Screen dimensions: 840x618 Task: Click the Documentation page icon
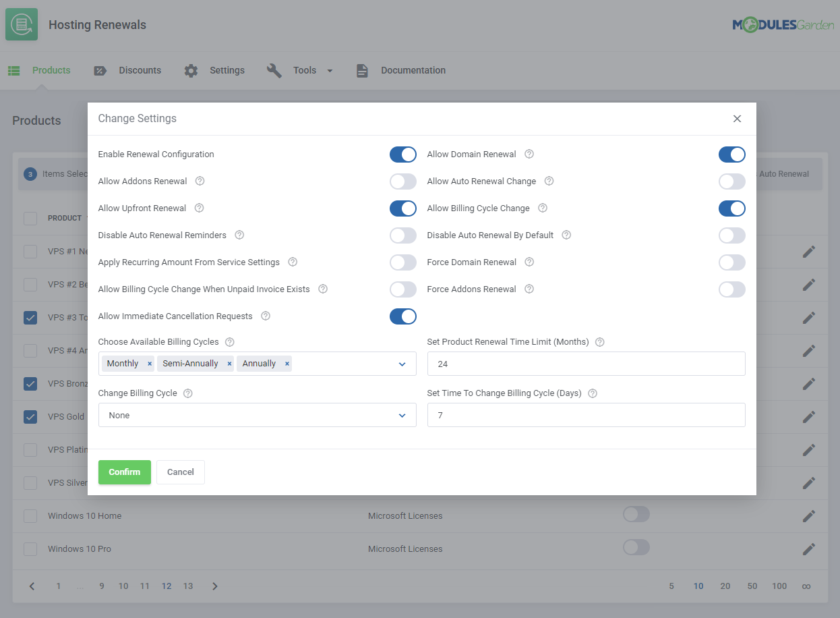362,70
